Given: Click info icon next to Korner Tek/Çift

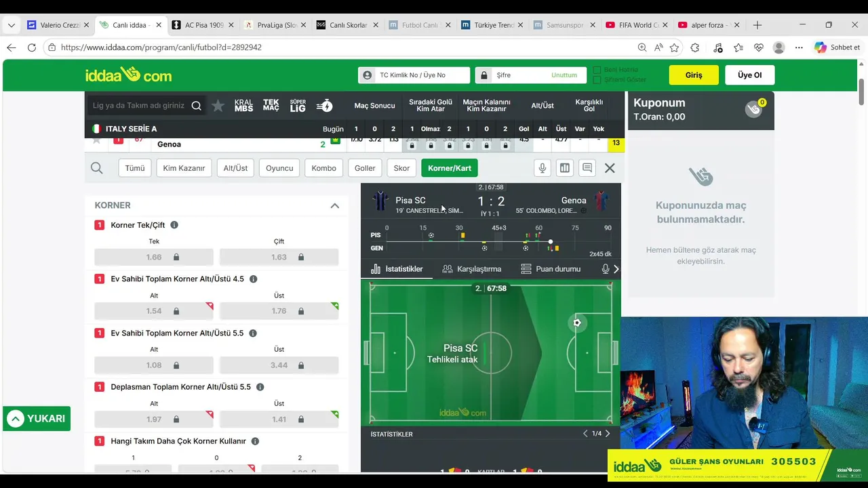Looking at the screenshot, I should tap(174, 225).
